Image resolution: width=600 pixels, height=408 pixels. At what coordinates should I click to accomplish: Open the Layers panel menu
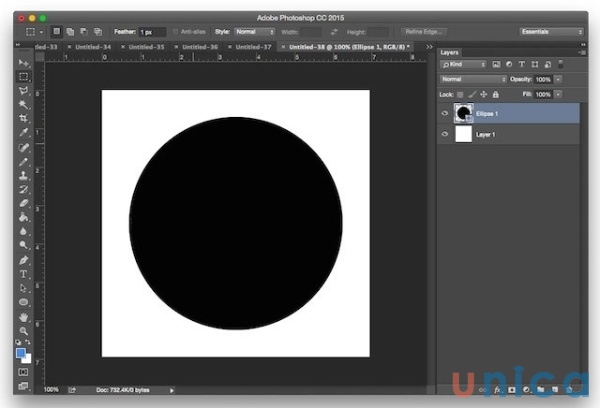pyautogui.click(x=582, y=52)
